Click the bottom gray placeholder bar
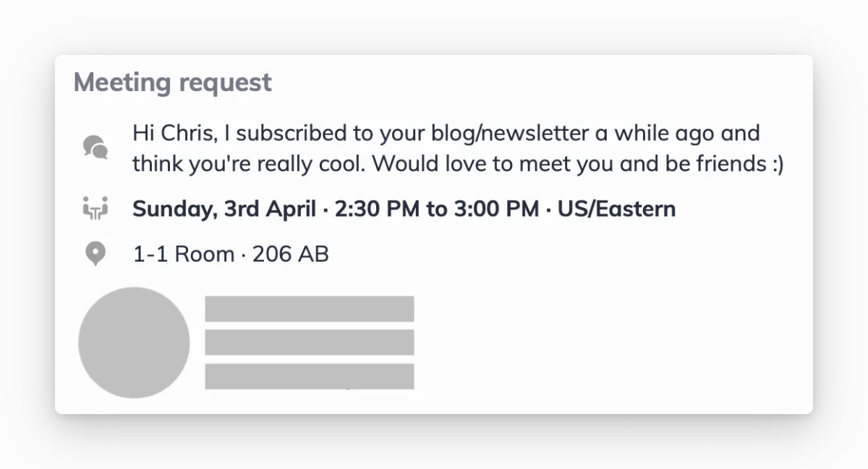 click(310, 377)
